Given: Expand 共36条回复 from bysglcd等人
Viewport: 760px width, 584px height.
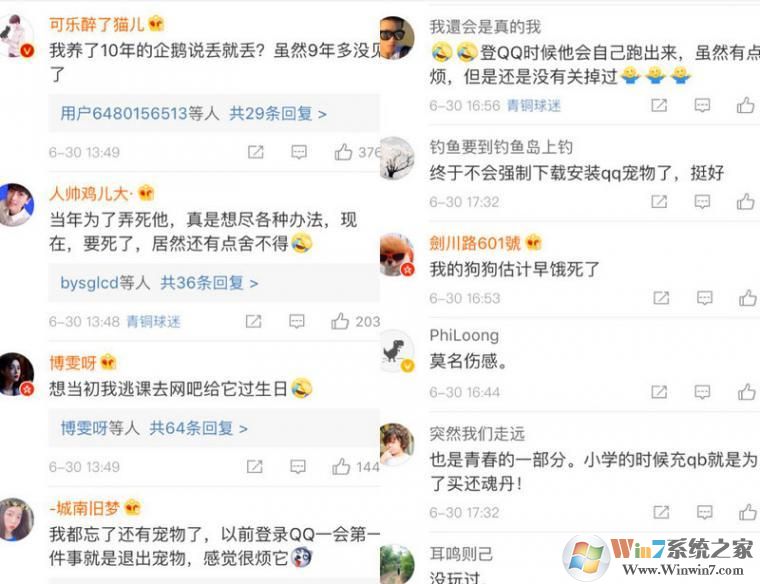Looking at the screenshot, I should 209,283.
